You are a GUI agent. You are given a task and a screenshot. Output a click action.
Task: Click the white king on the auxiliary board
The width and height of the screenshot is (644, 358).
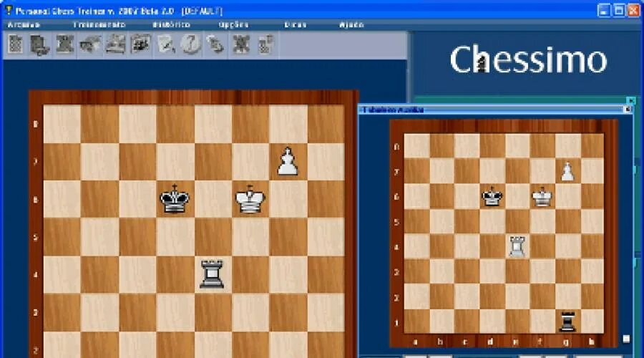point(542,196)
